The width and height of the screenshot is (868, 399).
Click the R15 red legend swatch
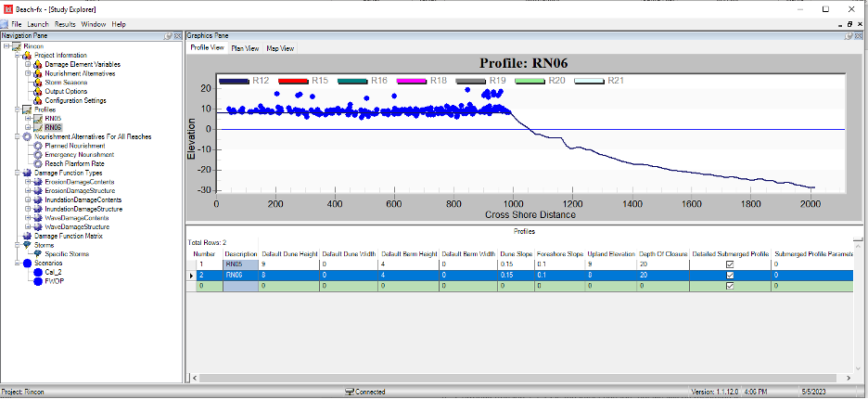coord(293,82)
